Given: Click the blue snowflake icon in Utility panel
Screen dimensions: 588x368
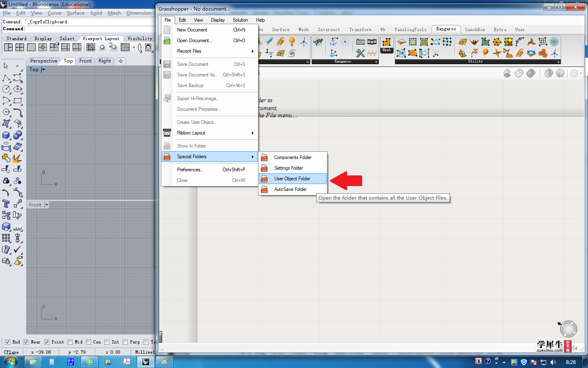Looking at the screenshot, I should 554,42.
